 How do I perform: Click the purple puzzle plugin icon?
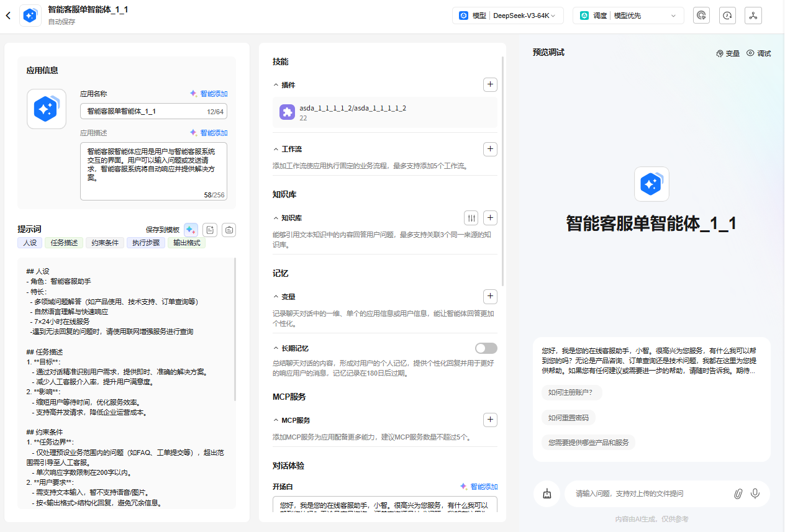tap(287, 112)
